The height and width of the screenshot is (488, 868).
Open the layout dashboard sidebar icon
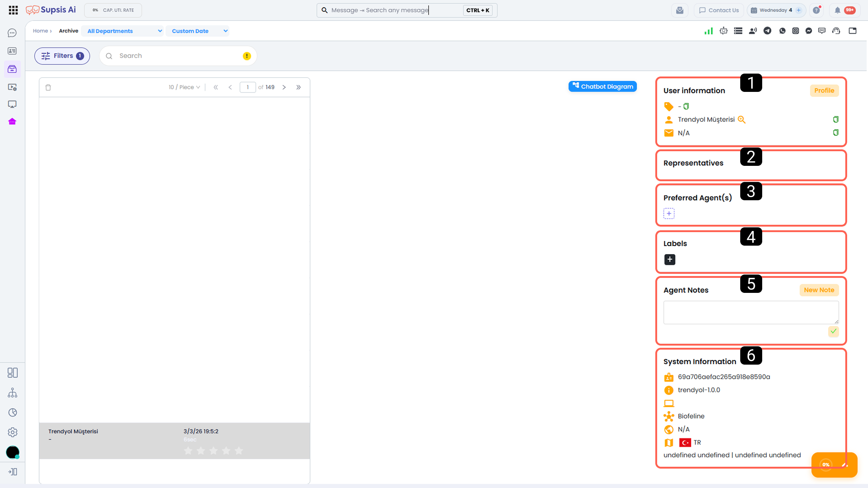(12, 373)
